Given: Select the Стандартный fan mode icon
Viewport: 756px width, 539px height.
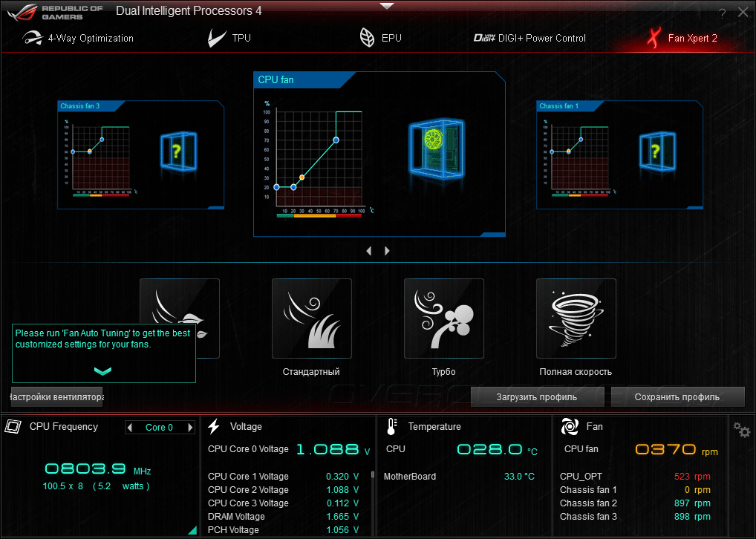Looking at the screenshot, I should [x=311, y=318].
